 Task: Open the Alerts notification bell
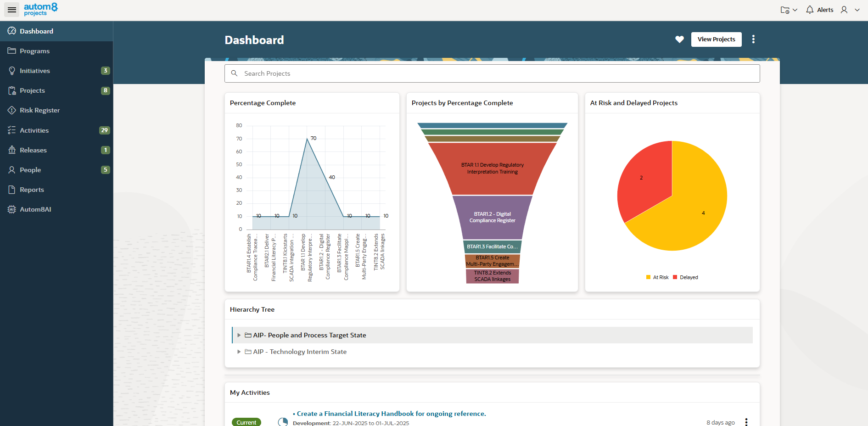coord(809,10)
